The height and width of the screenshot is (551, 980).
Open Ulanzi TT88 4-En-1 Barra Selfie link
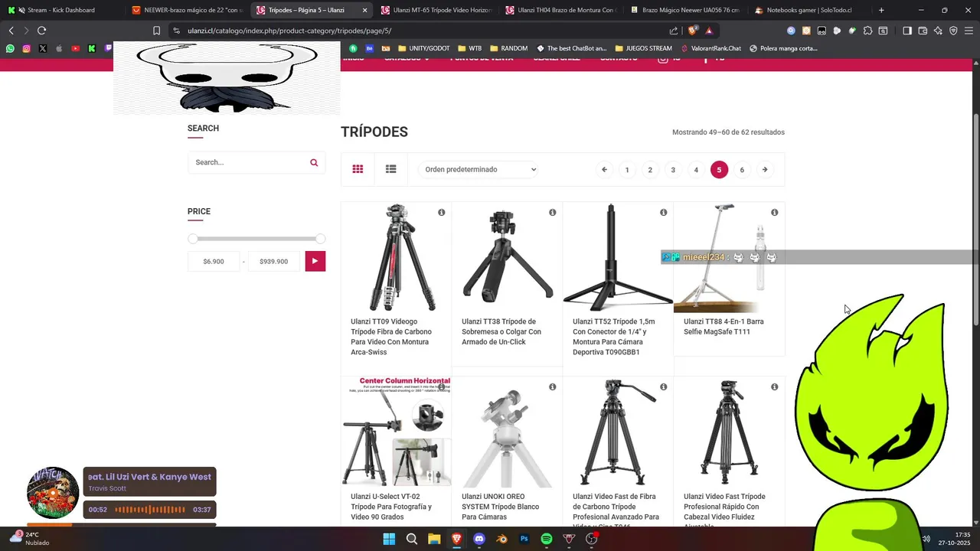pos(724,327)
